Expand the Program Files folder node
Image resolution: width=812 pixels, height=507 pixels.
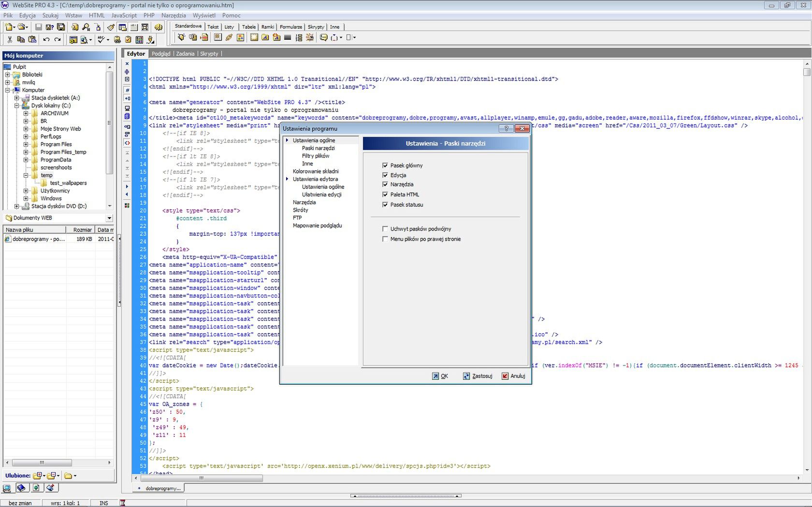pyautogui.click(x=26, y=144)
